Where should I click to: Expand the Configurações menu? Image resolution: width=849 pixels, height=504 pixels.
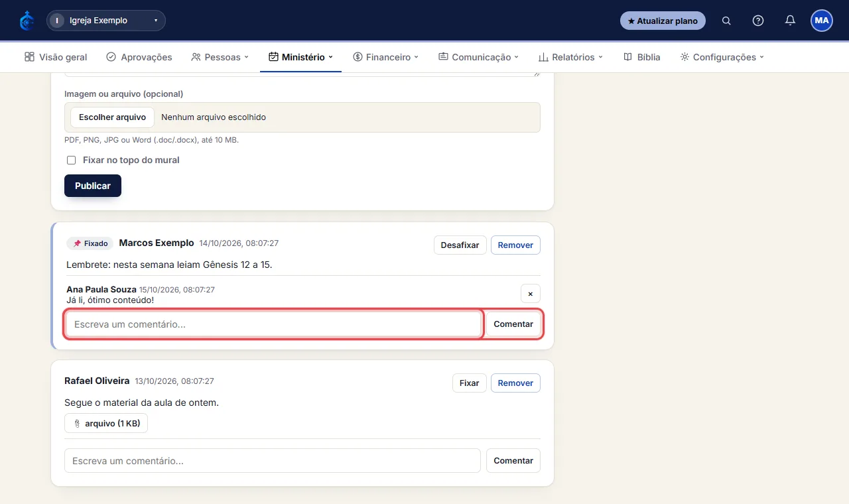point(722,57)
